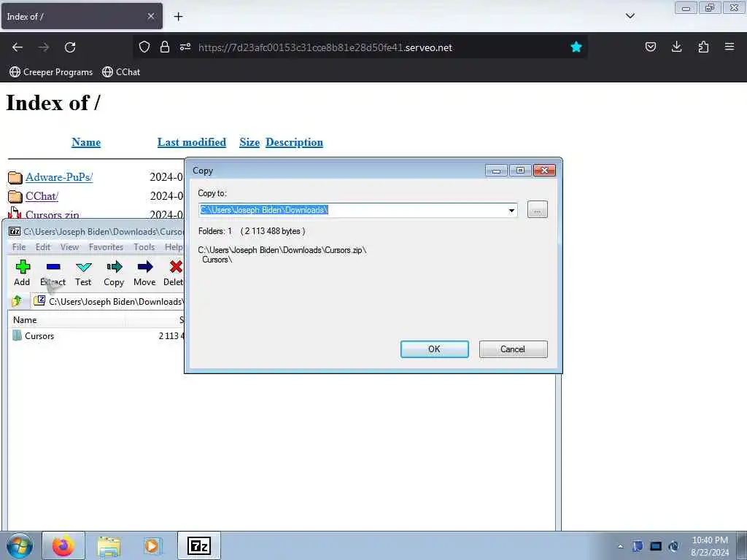747x560 pixels.
Task: Open the Pocket save icon
Action: pyautogui.click(x=650, y=47)
